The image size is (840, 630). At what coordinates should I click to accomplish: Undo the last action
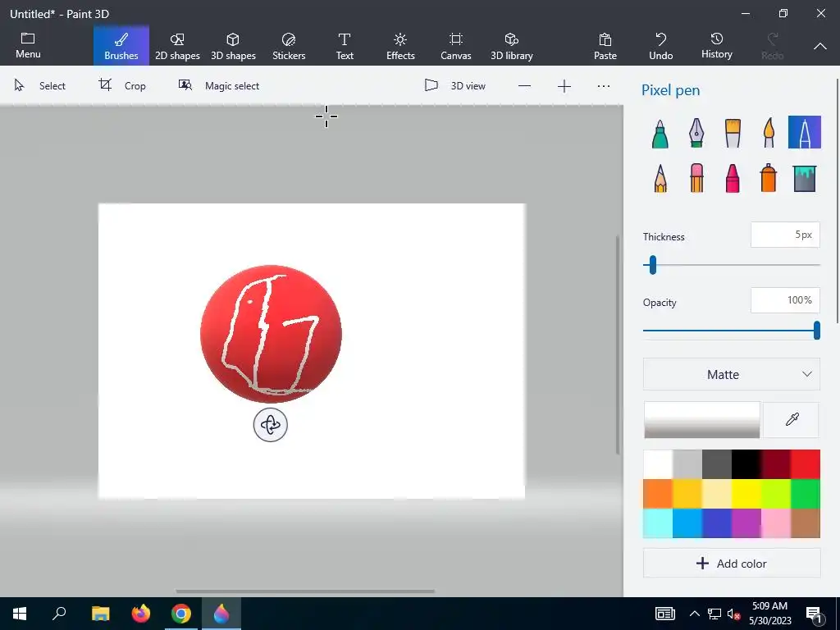coord(661,46)
